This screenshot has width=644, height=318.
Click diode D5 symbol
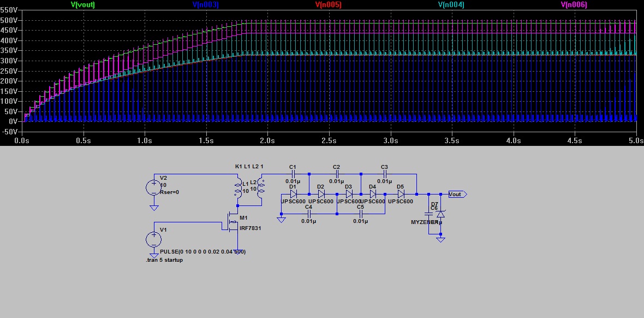click(x=401, y=194)
